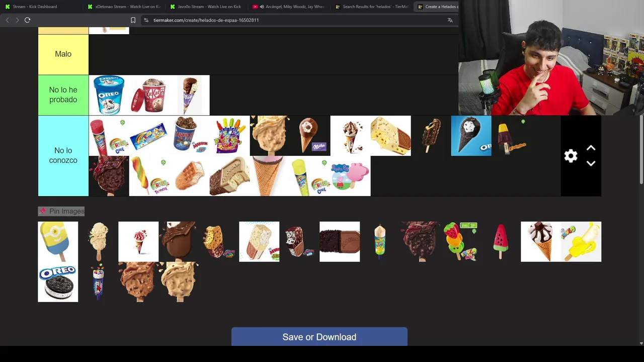Click the browser forward arrow
This screenshot has width=644, height=362.
click(17, 20)
